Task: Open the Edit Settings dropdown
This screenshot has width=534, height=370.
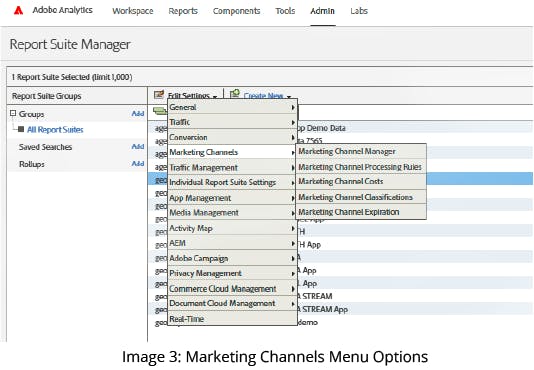Action: 192,96
